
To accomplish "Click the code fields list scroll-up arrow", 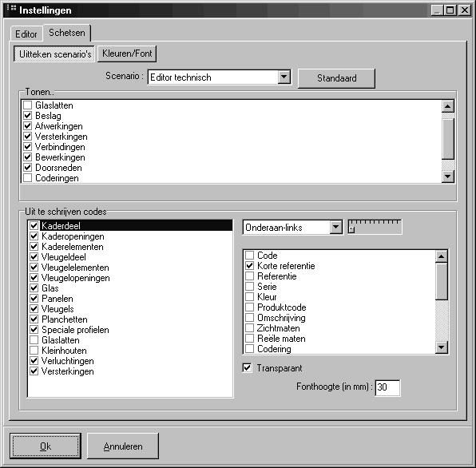I will click(x=442, y=256).
